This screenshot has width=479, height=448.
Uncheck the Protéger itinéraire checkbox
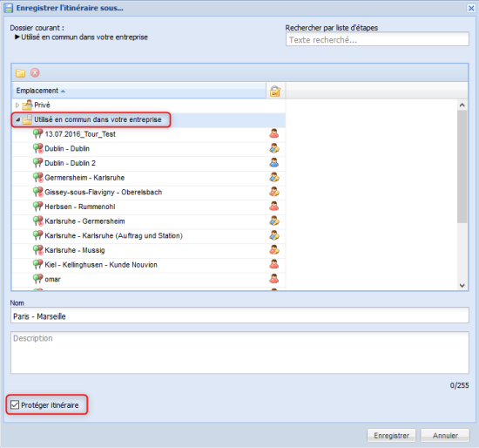(x=15, y=405)
